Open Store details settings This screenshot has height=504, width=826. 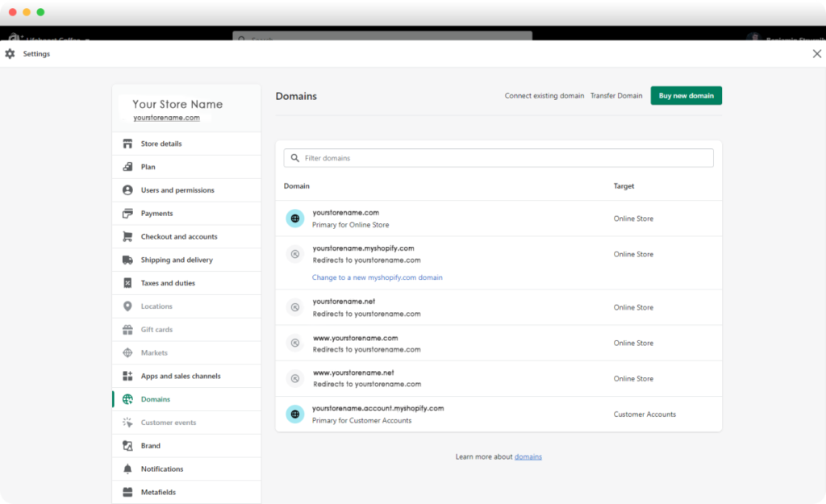click(186, 144)
